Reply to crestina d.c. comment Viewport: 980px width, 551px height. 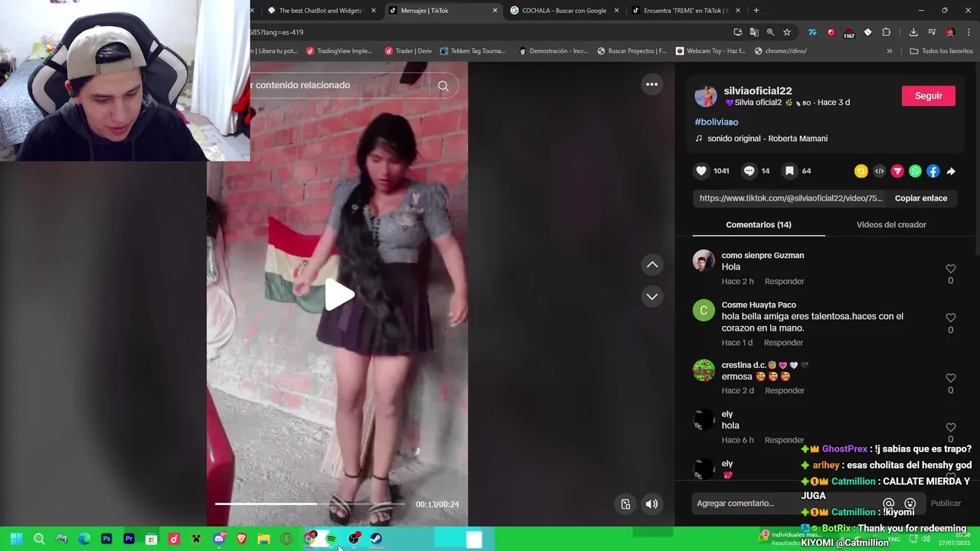click(x=784, y=390)
